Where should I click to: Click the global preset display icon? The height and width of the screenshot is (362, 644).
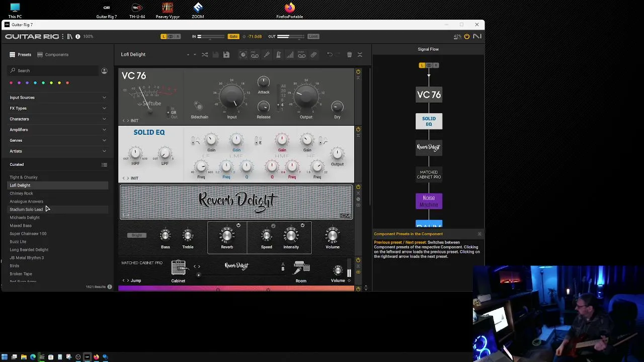coord(243,55)
